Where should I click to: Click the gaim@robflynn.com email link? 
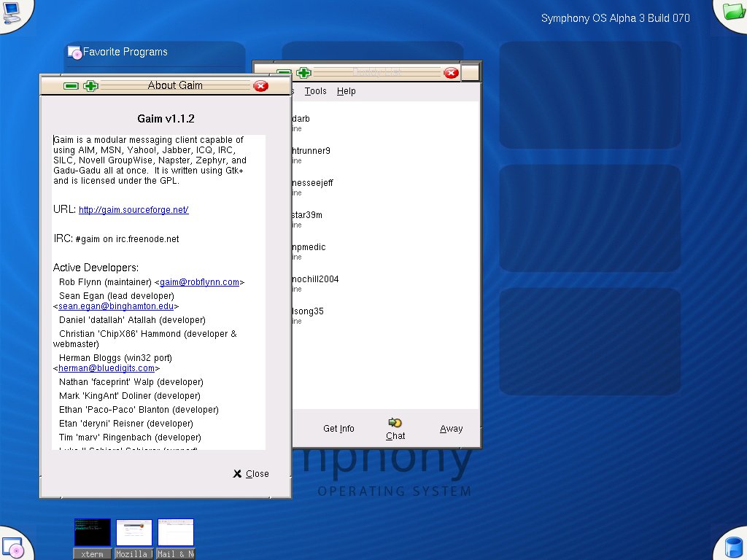coord(199,282)
